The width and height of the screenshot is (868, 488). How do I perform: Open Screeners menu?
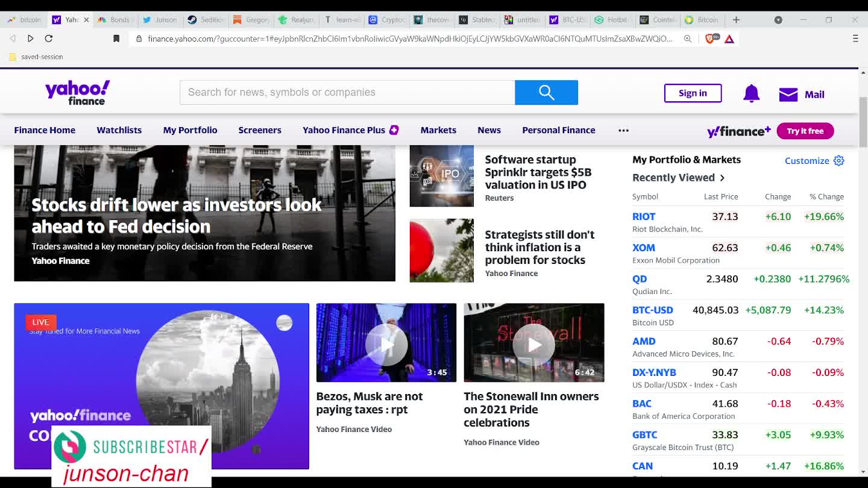260,130
